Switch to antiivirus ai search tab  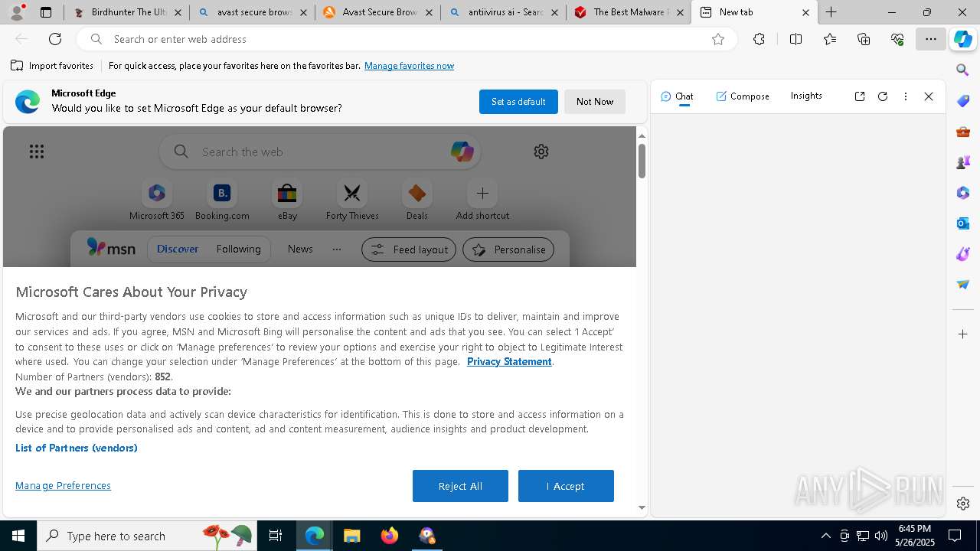[503, 12]
